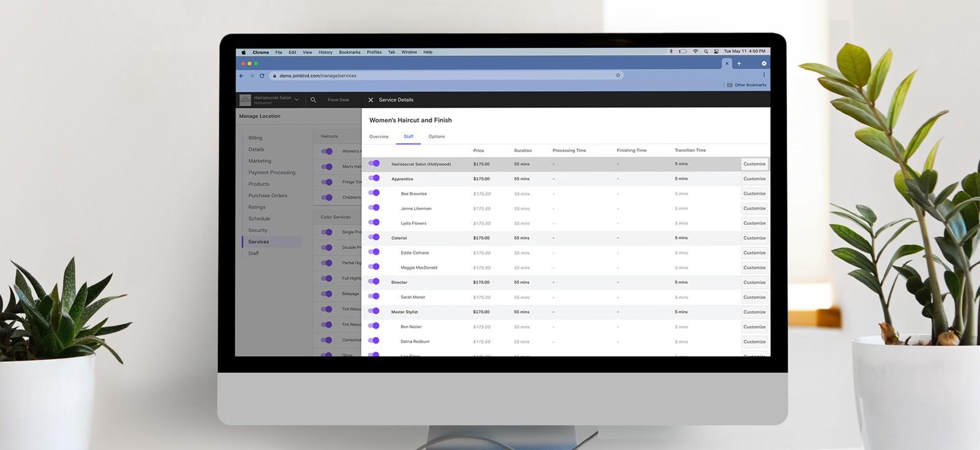Customize pricing for the Apprentice group
The height and width of the screenshot is (450, 980).
point(754,179)
